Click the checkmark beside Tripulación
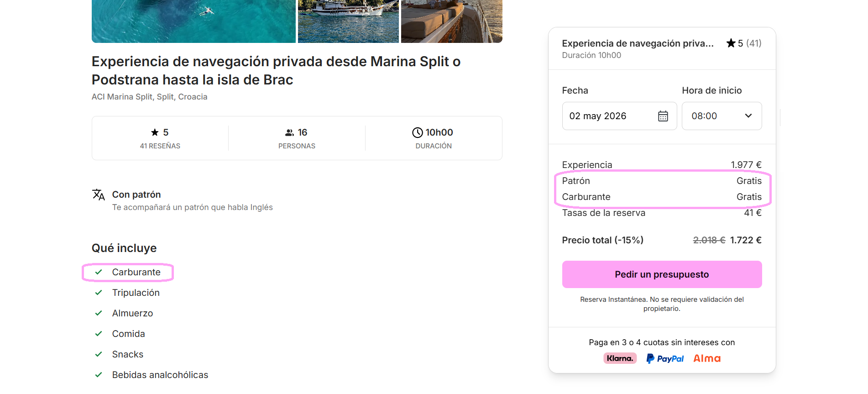Screen dimensions: 868x394 (x=99, y=293)
